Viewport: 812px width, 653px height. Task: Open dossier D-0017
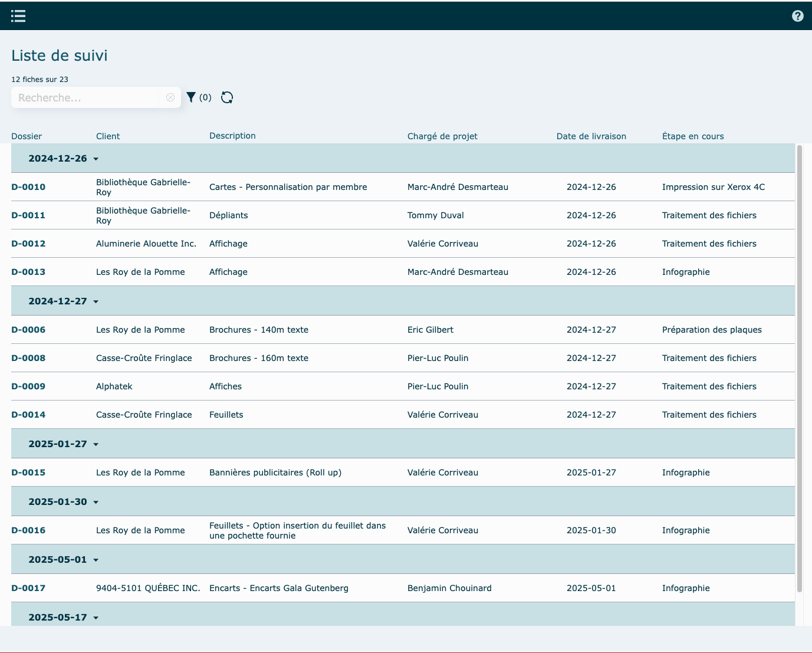pos(28,588)
